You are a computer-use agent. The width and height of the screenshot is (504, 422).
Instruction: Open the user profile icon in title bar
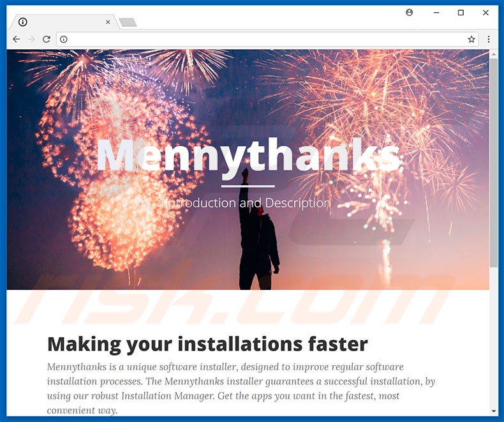(x=409, y=12)
